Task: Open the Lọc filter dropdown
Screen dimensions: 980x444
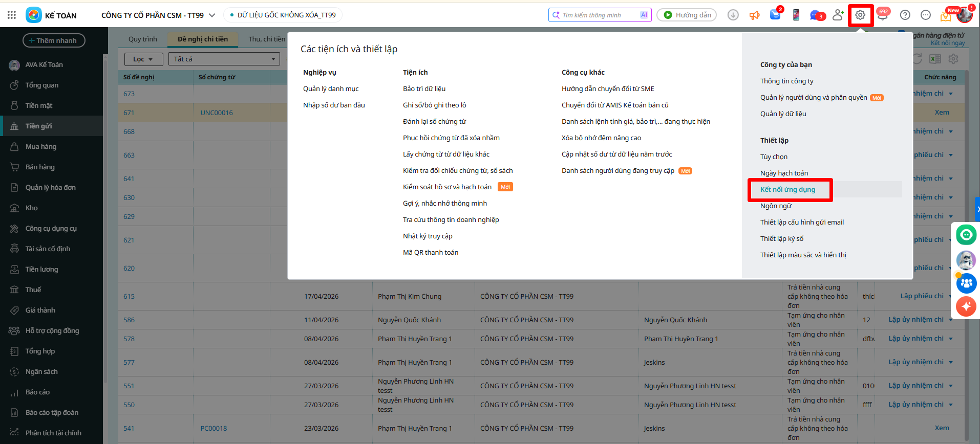Action: (143, 59)
